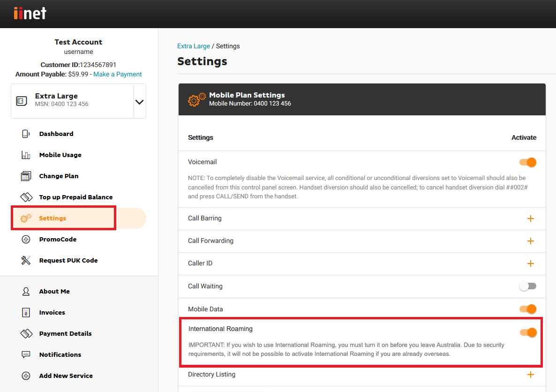
Task: Click the Change Plan icon
Action: click(26, 176)
